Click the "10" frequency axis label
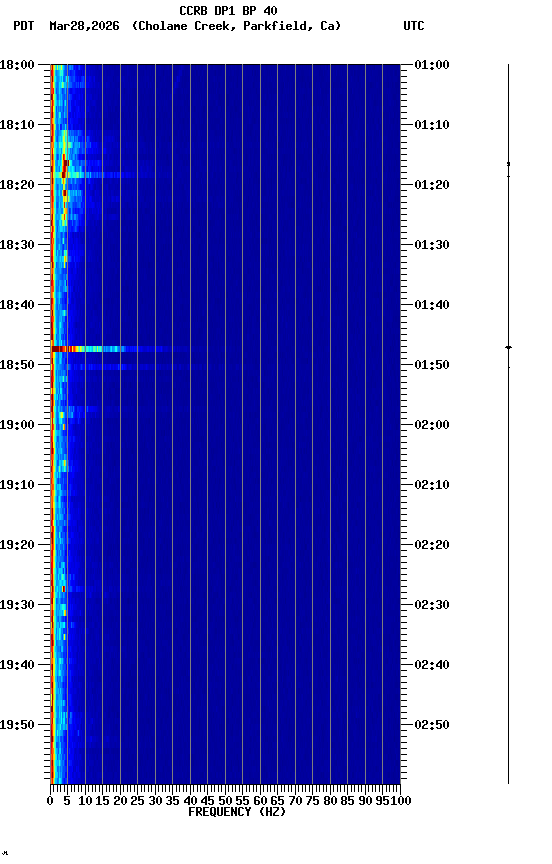 85,801
